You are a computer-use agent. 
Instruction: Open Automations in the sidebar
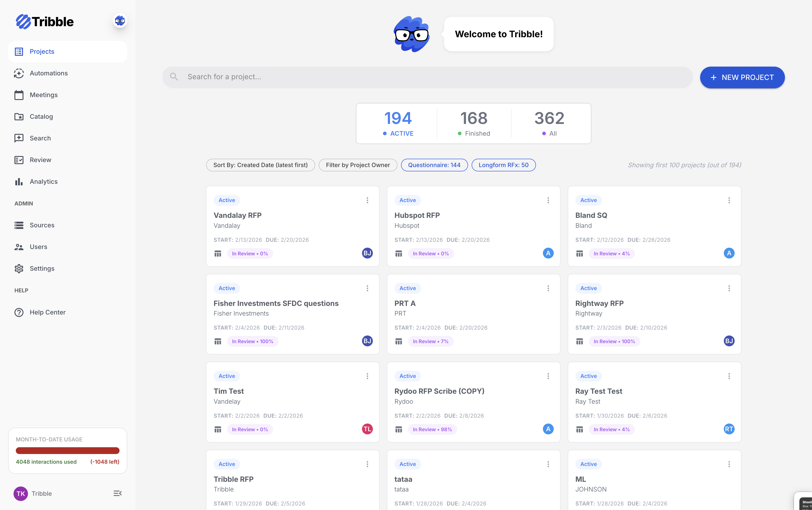click(67, 73)
